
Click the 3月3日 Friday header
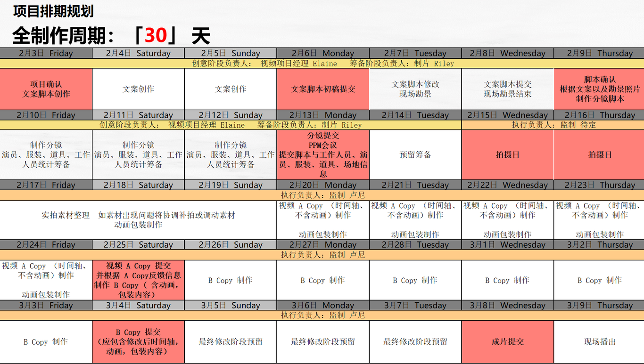point(46,305)
